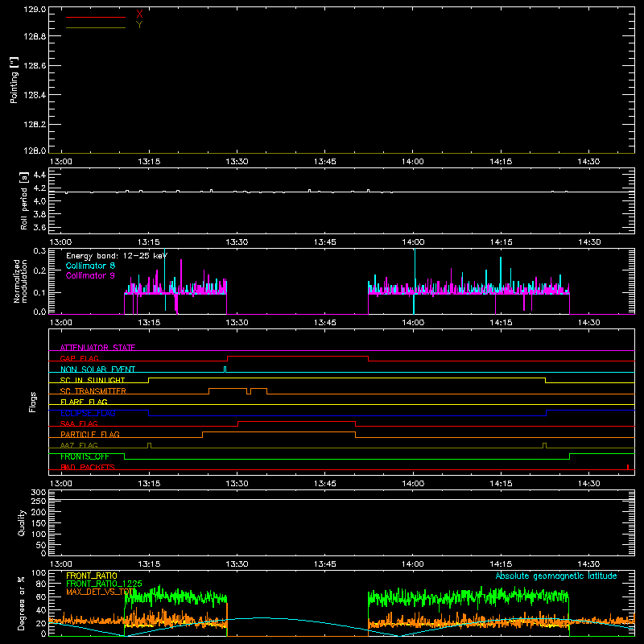Click the 'FLARE_FLAG' label
This screenshot has width=644, height=644.
[84, 402]
